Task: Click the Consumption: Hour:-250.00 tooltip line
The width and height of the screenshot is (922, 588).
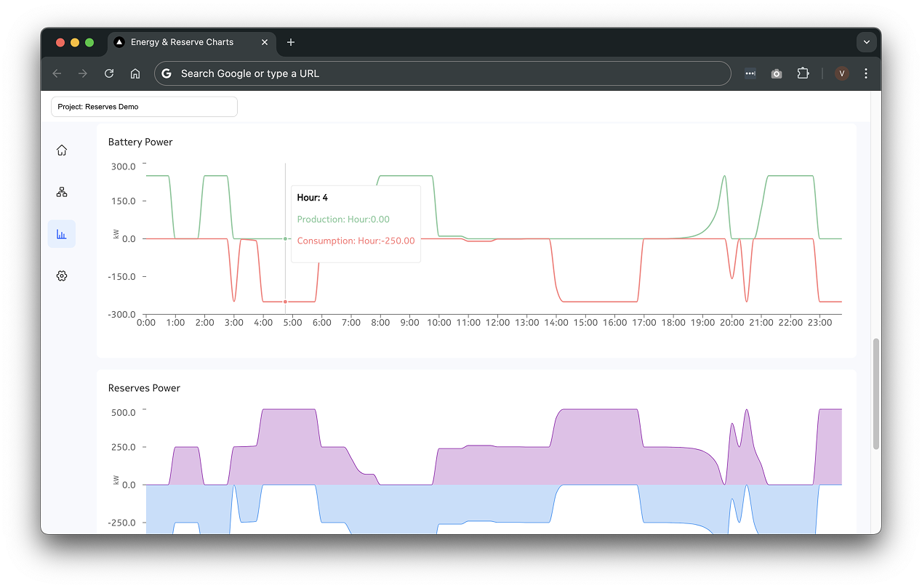Action: (x=356, y=241)
